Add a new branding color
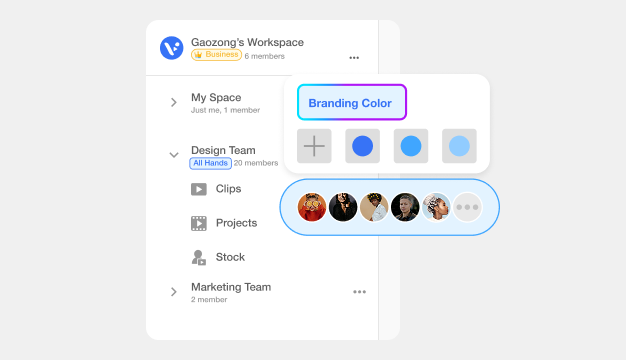 click(x=314, y=146)
